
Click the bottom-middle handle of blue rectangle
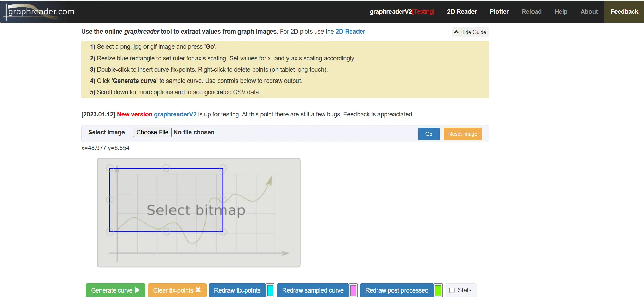(x=166, y=232)
